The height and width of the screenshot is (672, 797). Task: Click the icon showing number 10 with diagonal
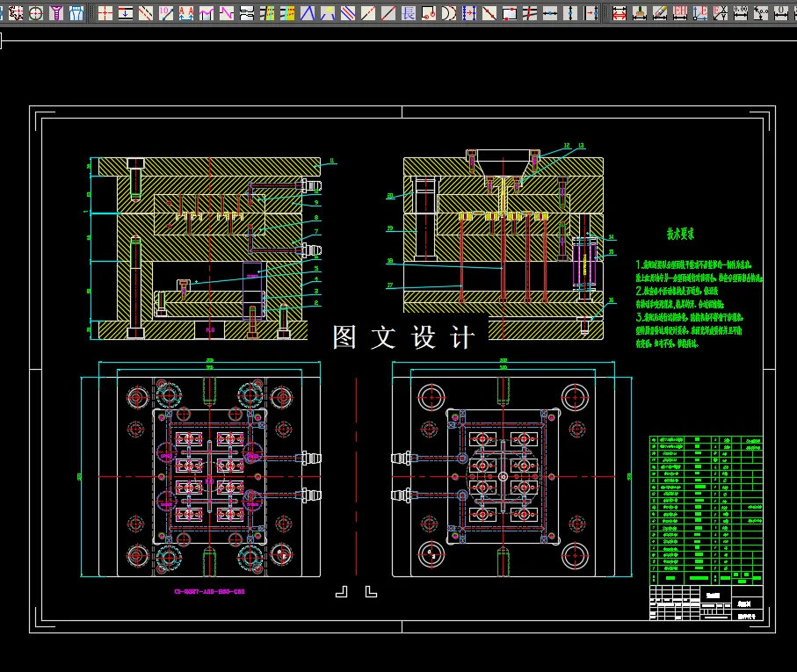pos(166,12)
